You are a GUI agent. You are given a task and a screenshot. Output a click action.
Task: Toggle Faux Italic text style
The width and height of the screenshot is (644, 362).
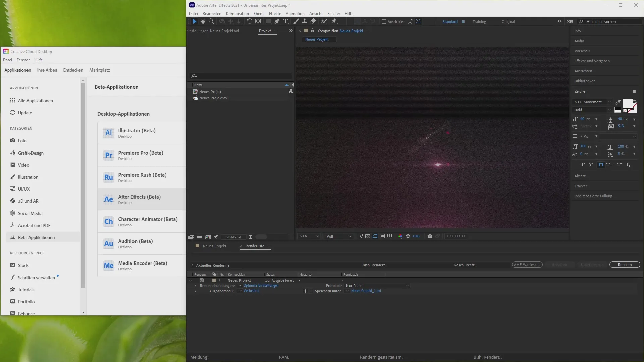point(591,165)
